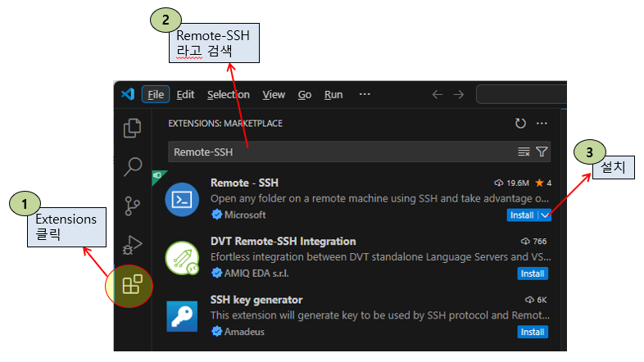The image size is (644, 362).
Task: Select DVT Remote-SSH Integration title
Action: click(283, 242)
